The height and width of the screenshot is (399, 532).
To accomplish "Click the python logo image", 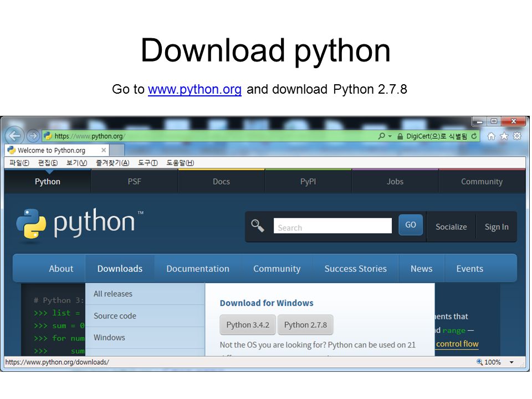I will [x=80, y=223].
